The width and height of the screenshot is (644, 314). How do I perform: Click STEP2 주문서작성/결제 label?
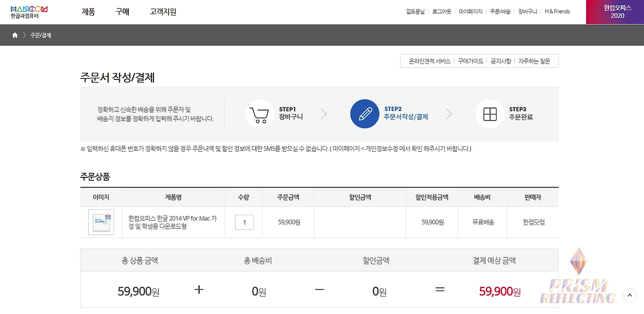click(x=406, y=113)
